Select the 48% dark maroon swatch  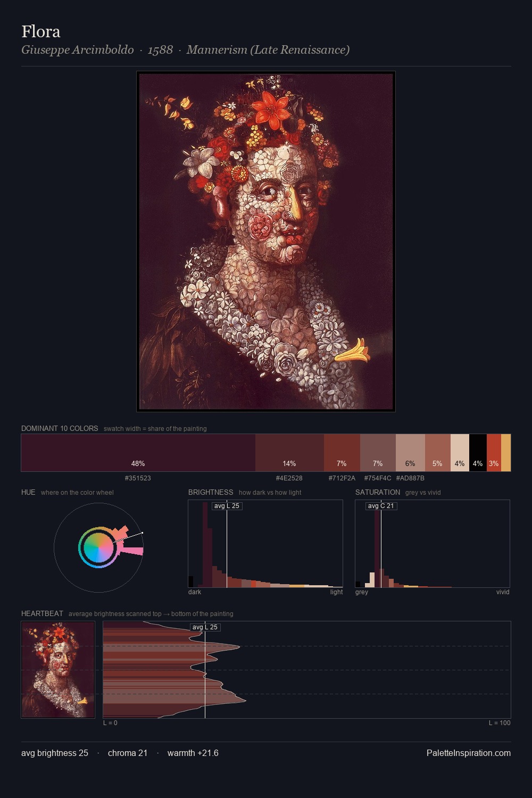pyautogui.click(x=138, y=453)
